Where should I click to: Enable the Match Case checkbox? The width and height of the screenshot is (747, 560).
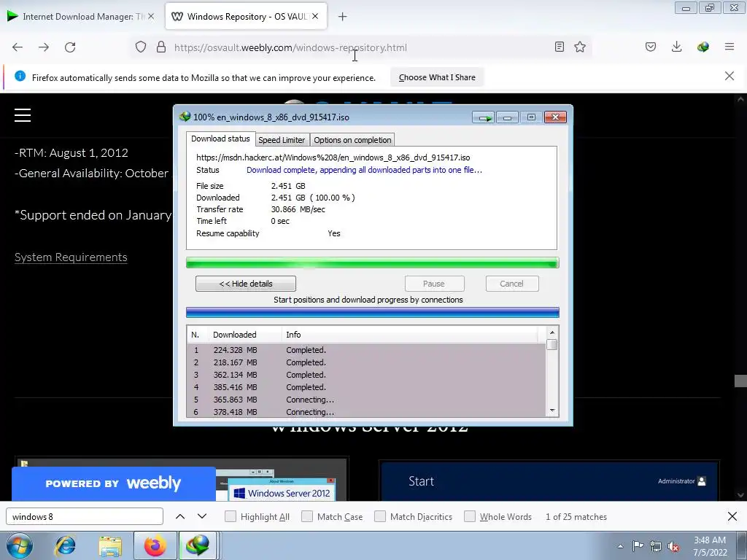tap(307, 516)
